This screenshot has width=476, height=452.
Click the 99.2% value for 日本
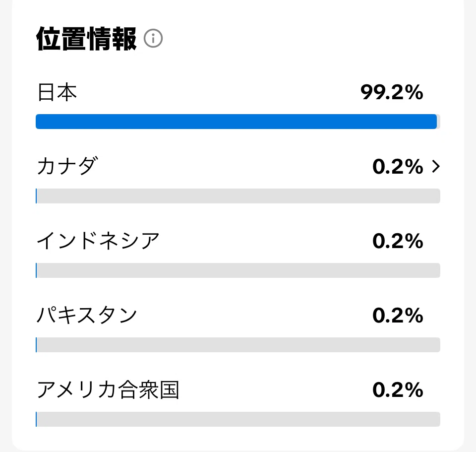392,92
